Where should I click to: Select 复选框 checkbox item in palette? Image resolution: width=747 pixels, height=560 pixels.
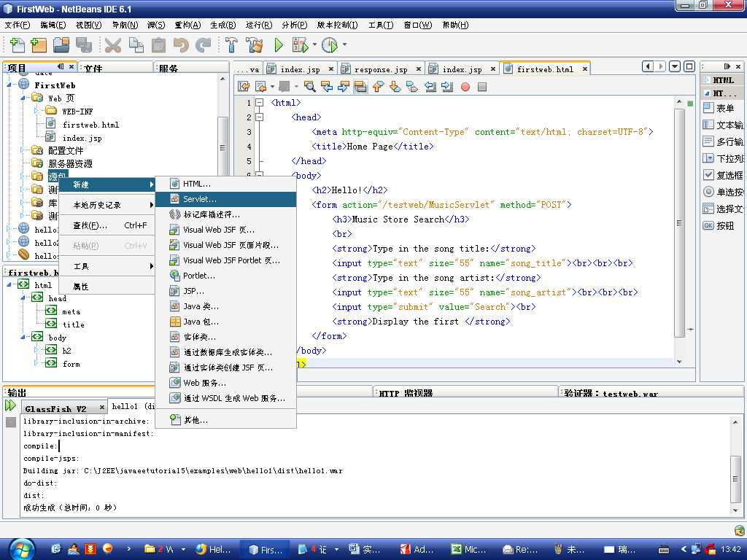click(721, 175)
